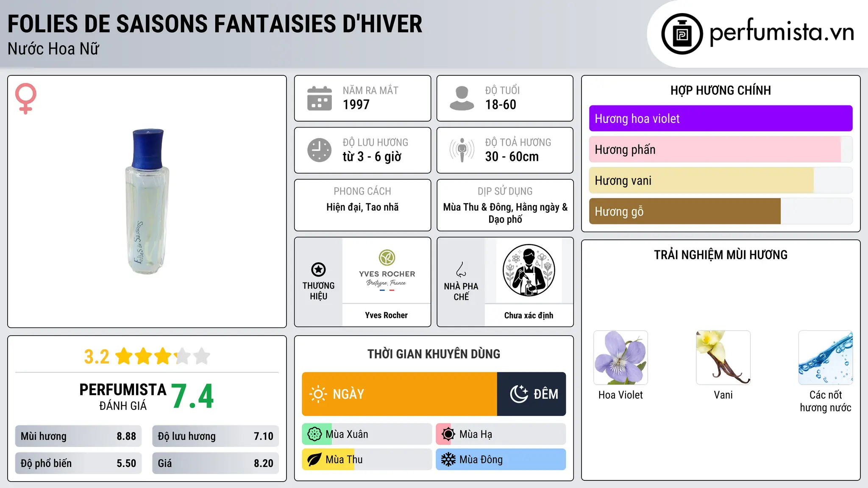Open the Hoa Violet note image
The width and height of the screenshot is (868, 488).
click(620, 358)
